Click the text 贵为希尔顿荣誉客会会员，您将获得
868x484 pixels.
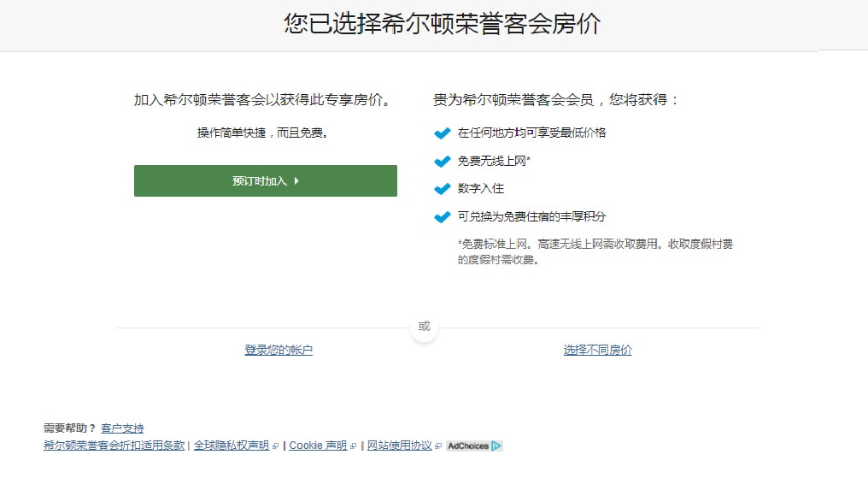555,100
